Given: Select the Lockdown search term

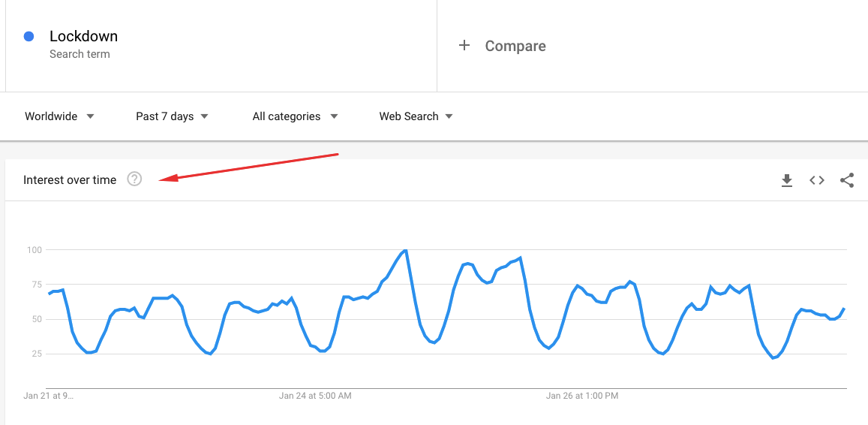Looking at the screenshot, I should click(x=83, y=36).
